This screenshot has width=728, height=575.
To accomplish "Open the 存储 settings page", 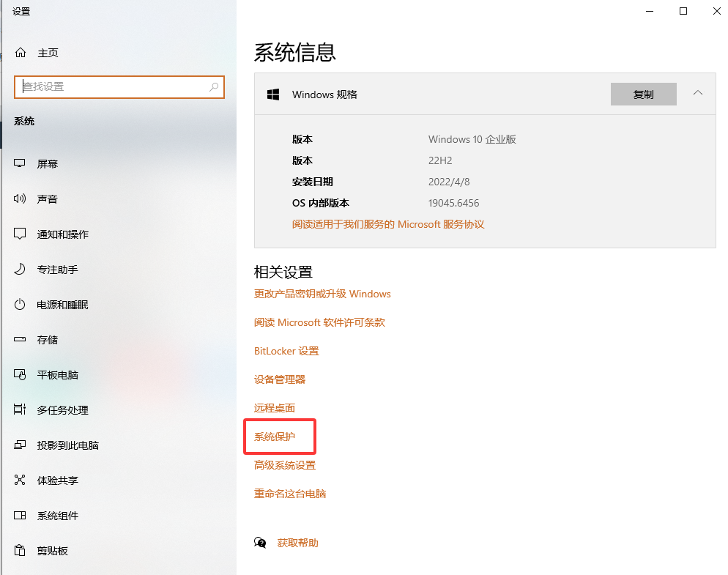I will pos(48,340).
